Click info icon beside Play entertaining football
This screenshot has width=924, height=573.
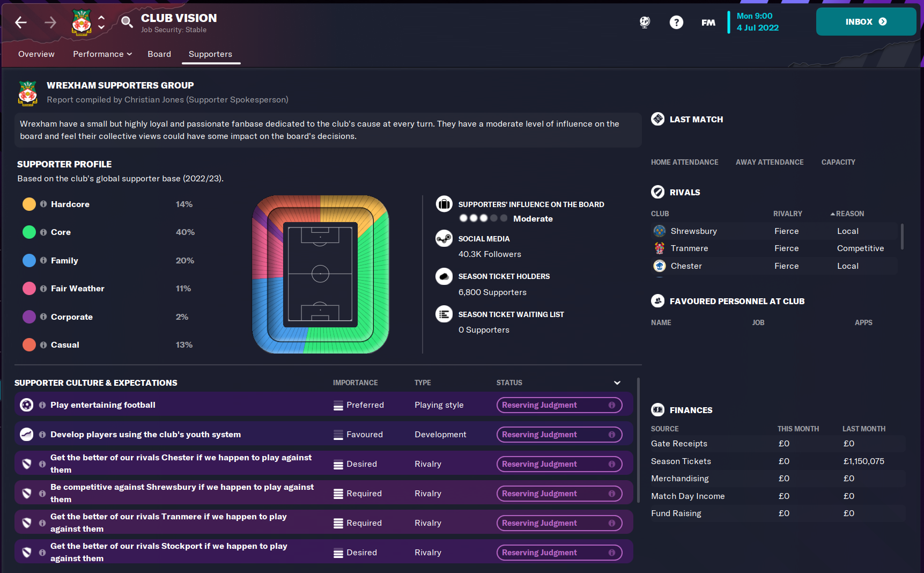click(x=42, y=405)
